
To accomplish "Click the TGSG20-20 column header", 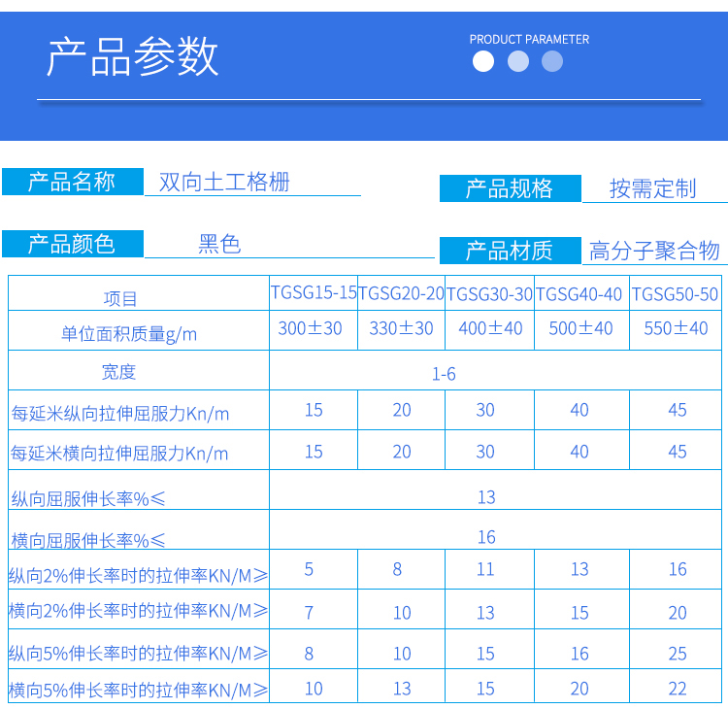I will (x=401, y=293).
